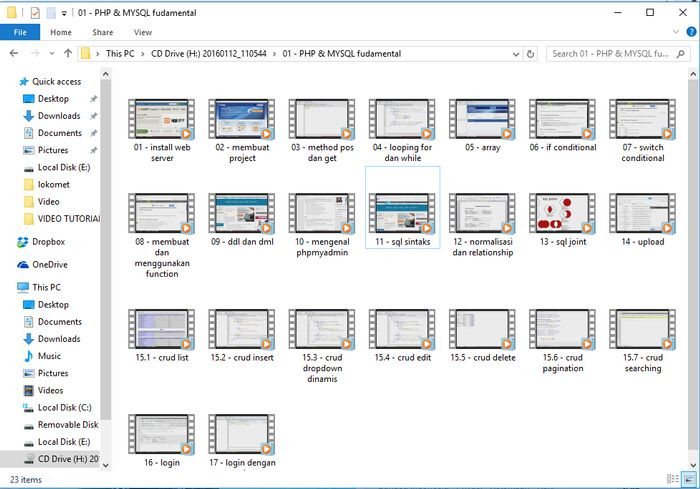Select large icons view button in status bar
This screenshot has width=700, height=489.
[x=689, y=481]
